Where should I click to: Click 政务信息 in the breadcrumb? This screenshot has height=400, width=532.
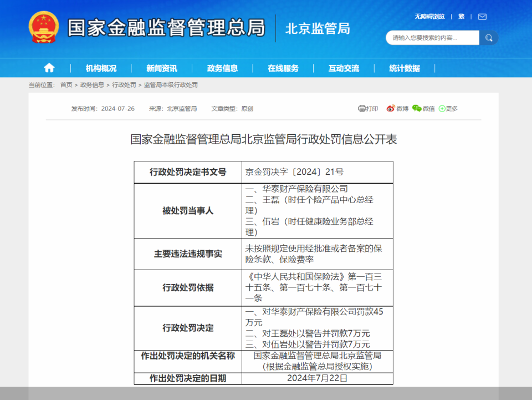92,85
